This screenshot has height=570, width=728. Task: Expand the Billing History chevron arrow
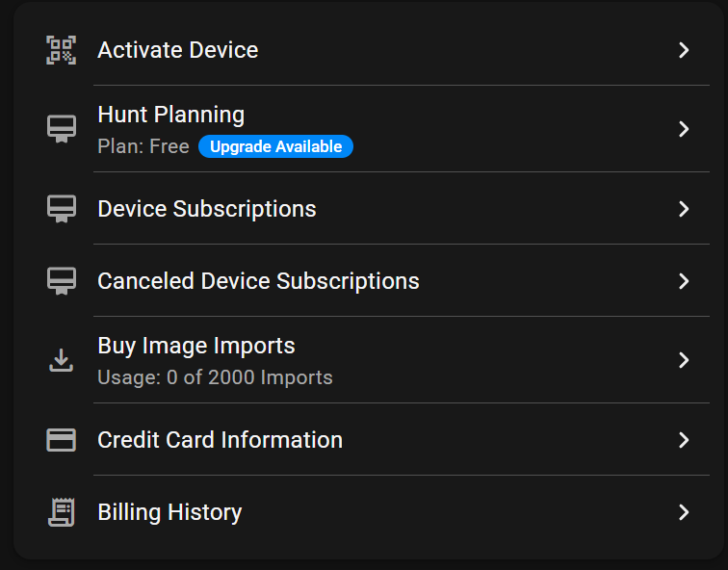(684, 512)
